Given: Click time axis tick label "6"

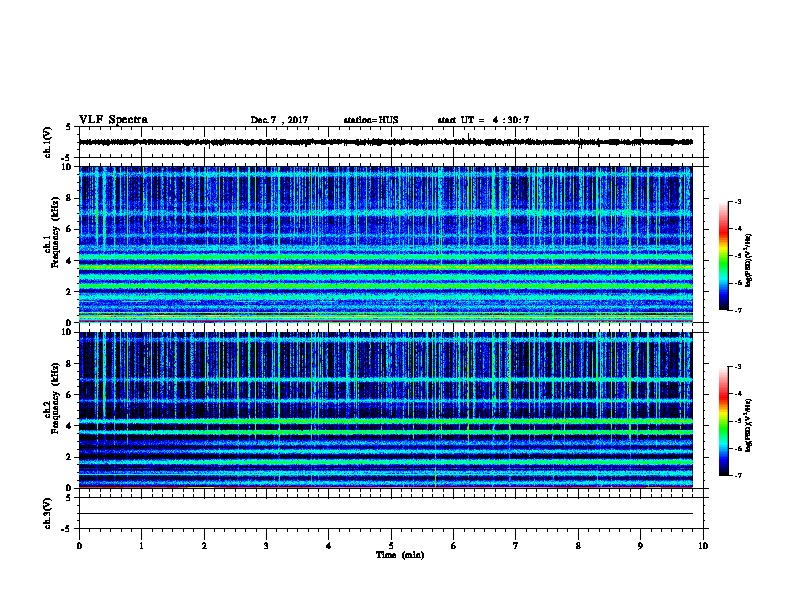Looking at the screenshot, I should (454, 545).
